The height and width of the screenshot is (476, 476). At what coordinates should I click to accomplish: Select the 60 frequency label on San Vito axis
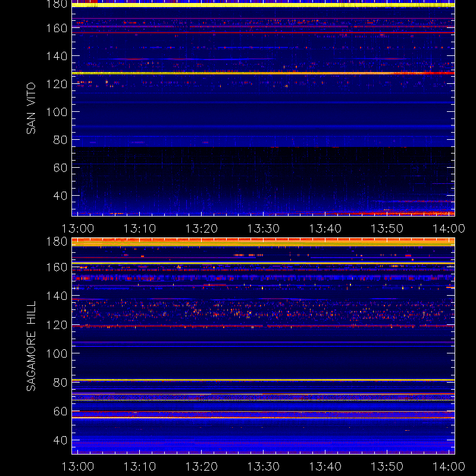coord(61,167)
